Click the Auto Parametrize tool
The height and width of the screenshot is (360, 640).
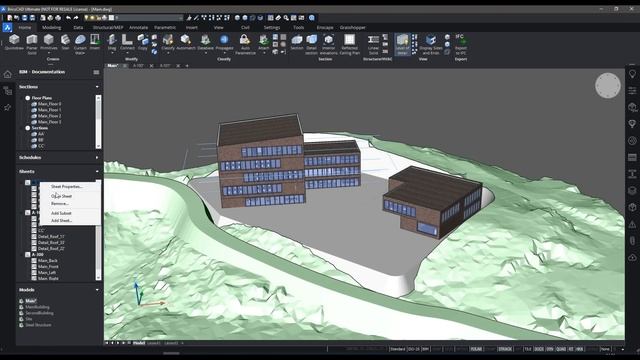[x=245, y=44]
